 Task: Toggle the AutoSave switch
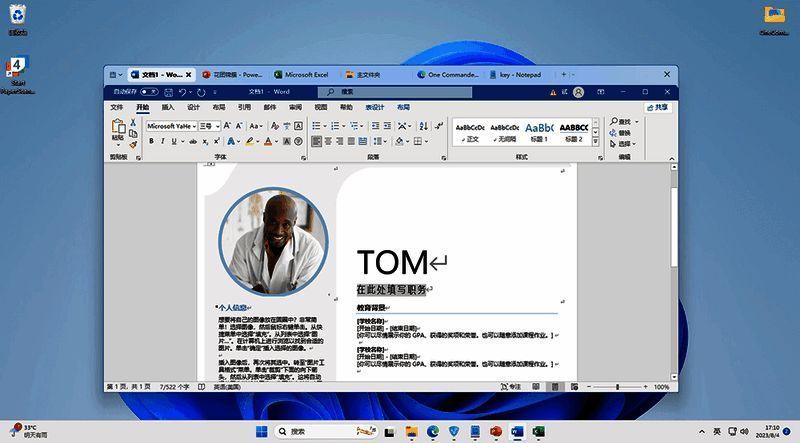click(149, 92)
